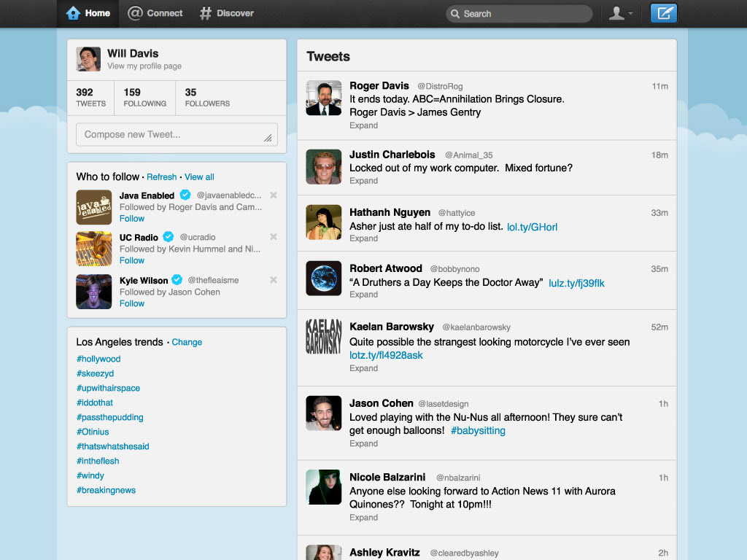Open the #hollywood trend
The width and height of the screenshot is (747, 560).
[98, 359]
